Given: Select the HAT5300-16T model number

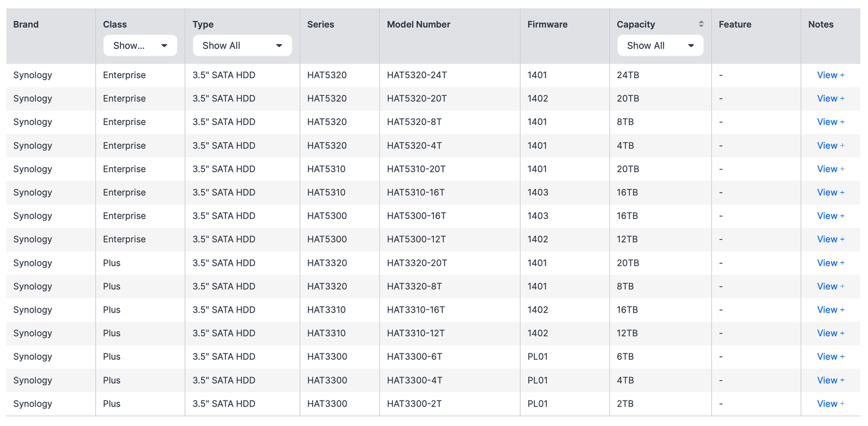Looking at the screenshot, I should [416, 216].
